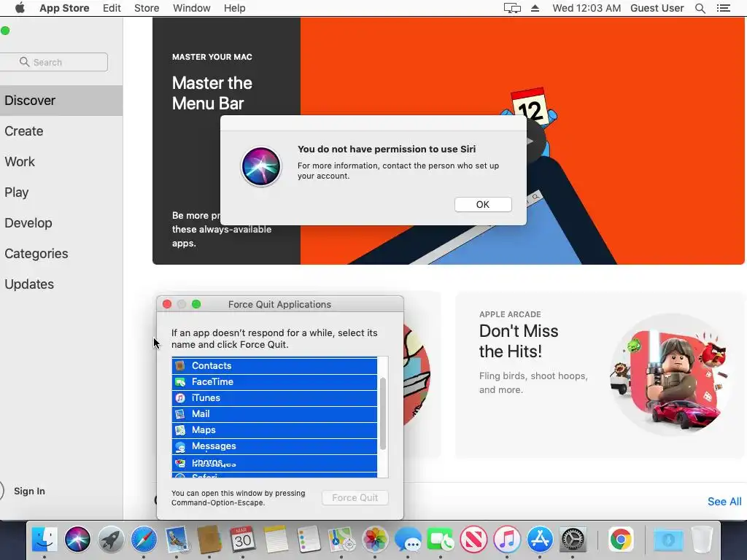
Task: Open Notification Center list icon
Action: click(724, 8)
